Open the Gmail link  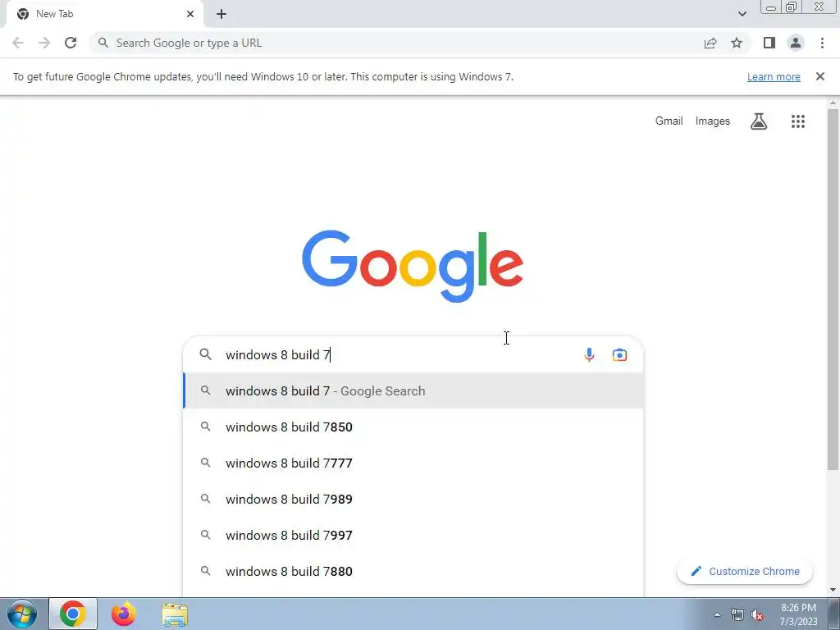[x=669, y=121]
